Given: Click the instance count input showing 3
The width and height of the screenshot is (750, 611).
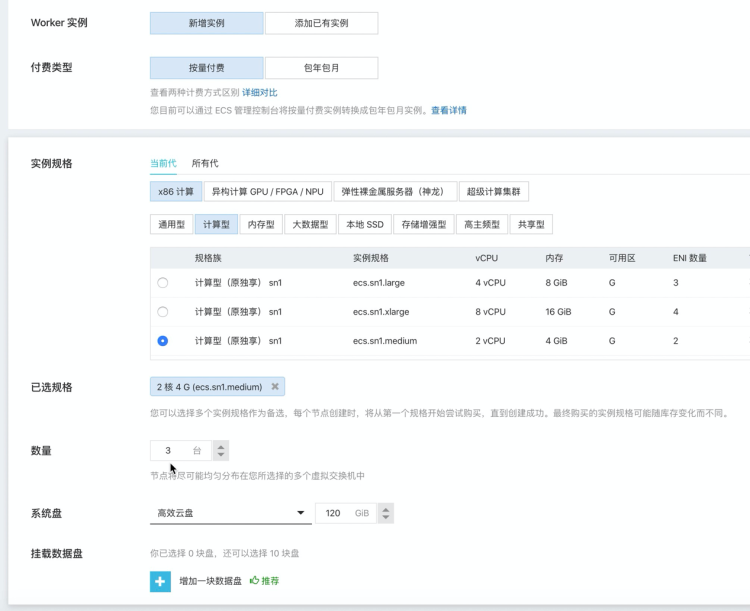Looking at the screenshot, I should click(x=181, y=450).
